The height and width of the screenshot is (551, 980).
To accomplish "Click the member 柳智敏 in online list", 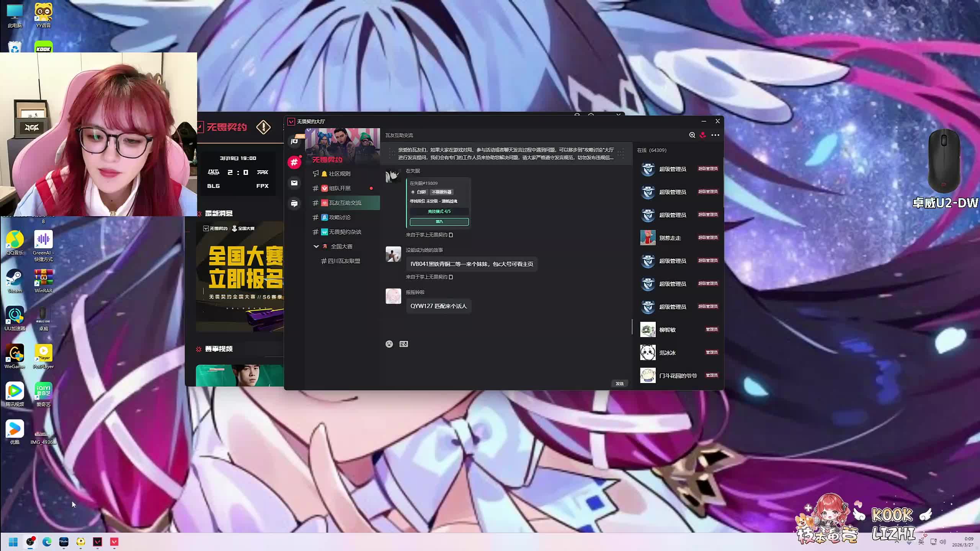I will pos(667,330).
